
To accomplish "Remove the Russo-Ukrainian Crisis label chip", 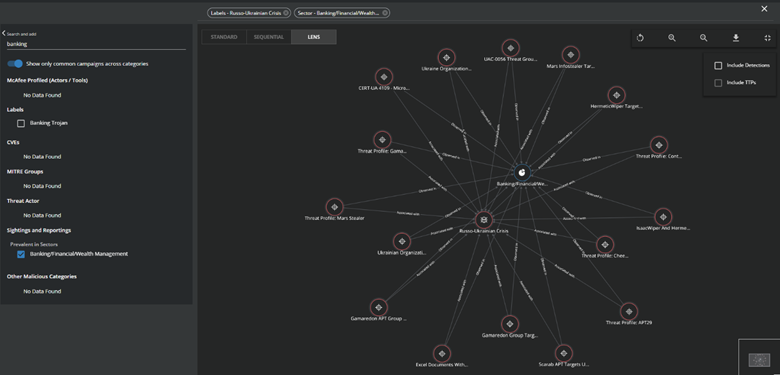I will pyautogui.click(x=286, y=13).
